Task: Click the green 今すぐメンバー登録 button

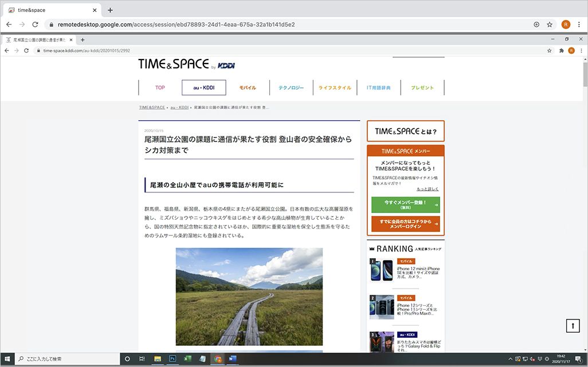Action: pos(406,205)
